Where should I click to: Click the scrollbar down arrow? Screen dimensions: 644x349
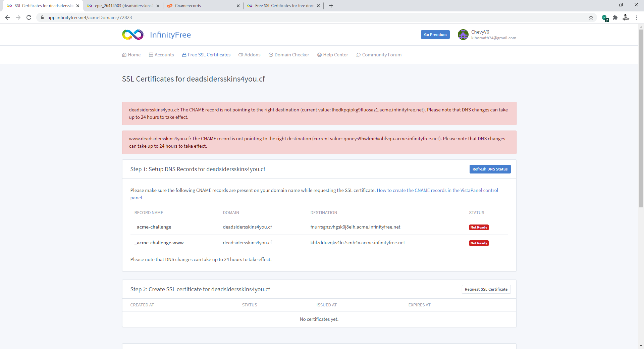point(641,346)
